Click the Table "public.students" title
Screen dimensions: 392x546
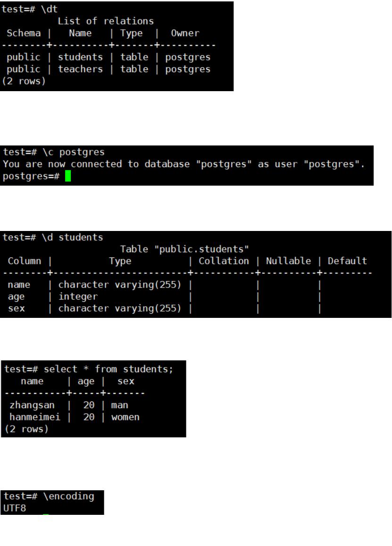[x=184, y=249]
